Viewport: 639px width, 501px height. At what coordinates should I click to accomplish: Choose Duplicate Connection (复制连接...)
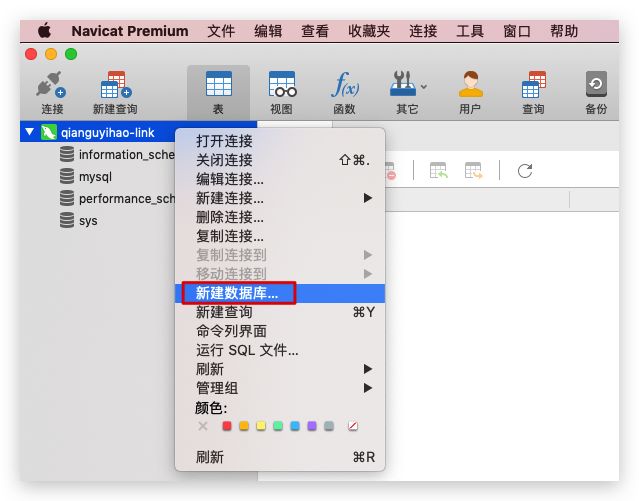(280, 236)
